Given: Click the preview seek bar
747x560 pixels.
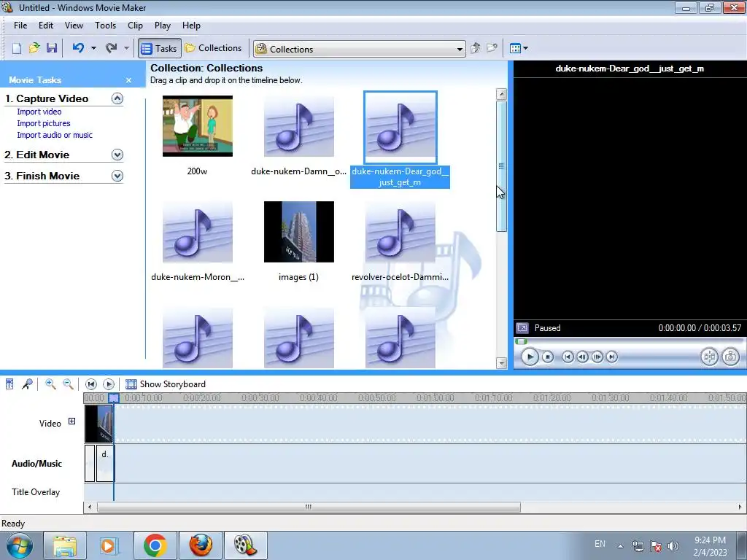Looking at the screenshot, I should pyautogui.click(x=629, y=341).
